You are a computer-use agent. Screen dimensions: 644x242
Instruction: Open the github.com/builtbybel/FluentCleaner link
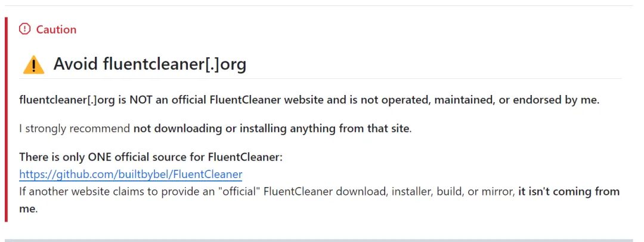pos(131,174)
